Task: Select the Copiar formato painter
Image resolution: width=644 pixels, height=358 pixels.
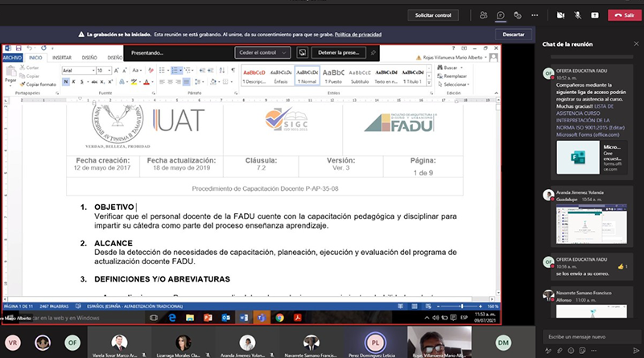Action: click(x=38, y=84)
